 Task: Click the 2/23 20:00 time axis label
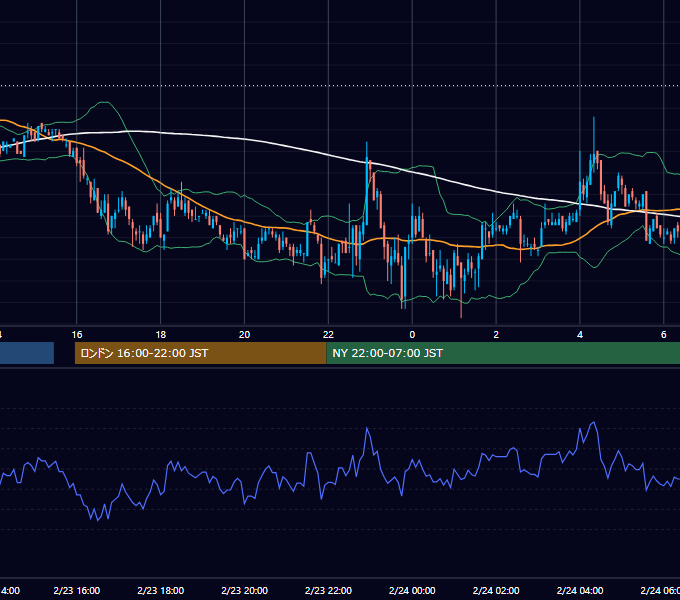[x=245, y=590]
